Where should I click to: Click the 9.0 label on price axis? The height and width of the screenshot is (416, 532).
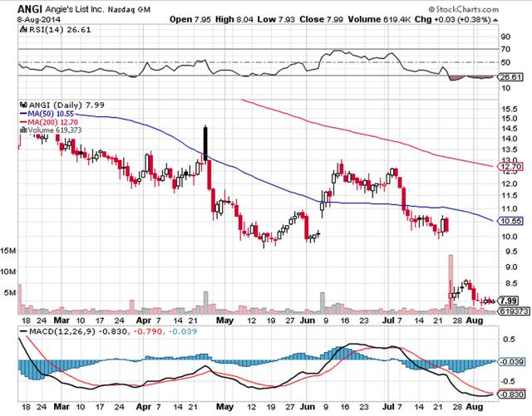511,267
